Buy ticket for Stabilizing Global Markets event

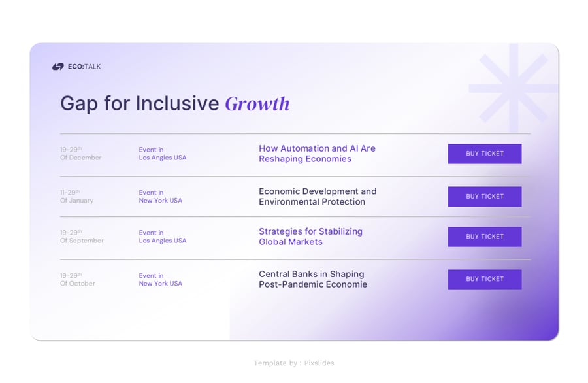484,237
